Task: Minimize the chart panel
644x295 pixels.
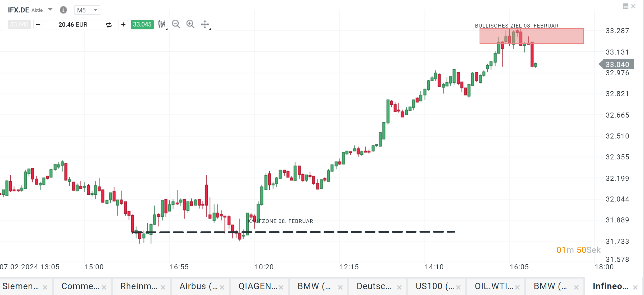Action: coord(625,6)
